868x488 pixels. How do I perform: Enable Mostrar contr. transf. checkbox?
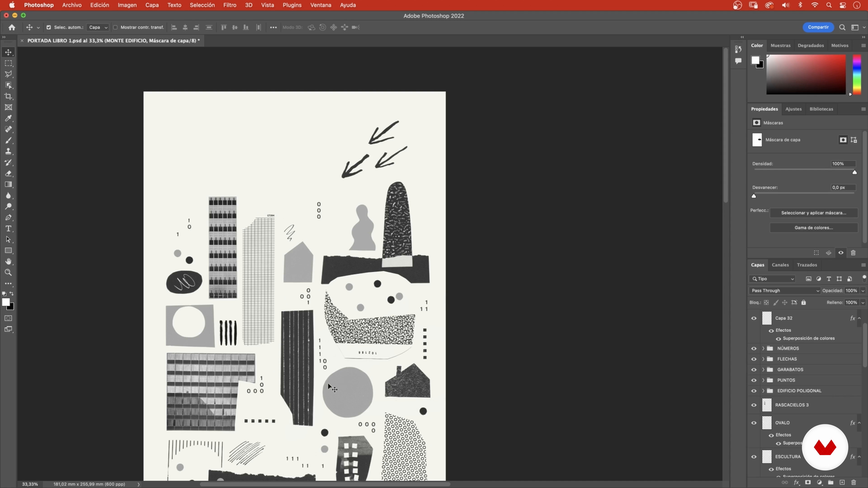tap(115, 27)
